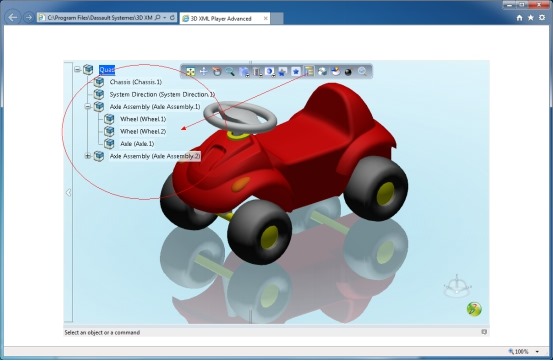Open the green help icon in viewer
Image resolution: width=553 pixels, height=361 pixels.
(474, 309)
